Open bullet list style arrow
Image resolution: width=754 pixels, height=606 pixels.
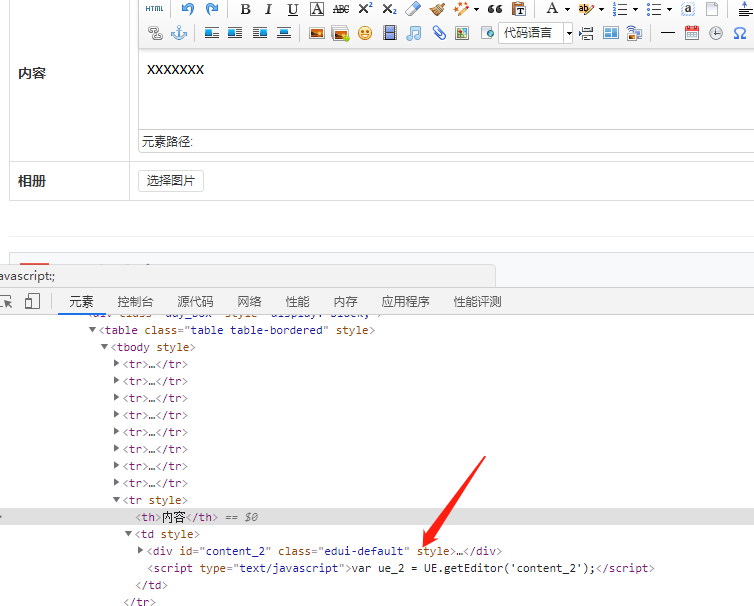(x=669, y=9)
